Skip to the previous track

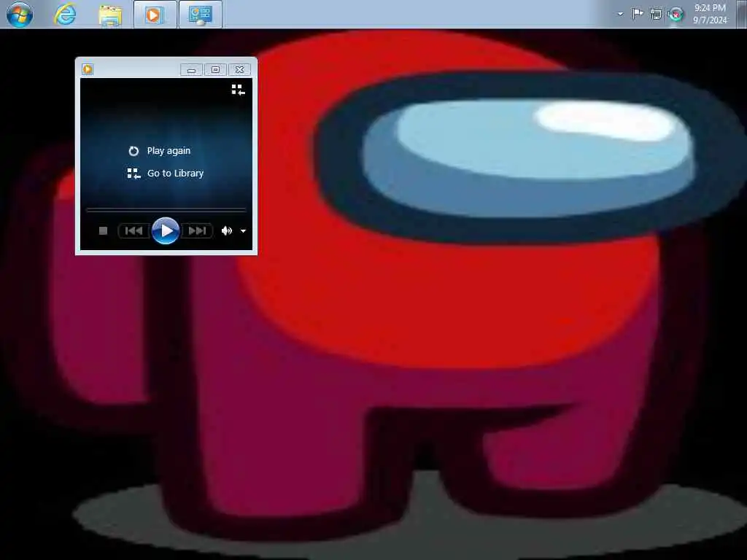[x=133, y=231]
